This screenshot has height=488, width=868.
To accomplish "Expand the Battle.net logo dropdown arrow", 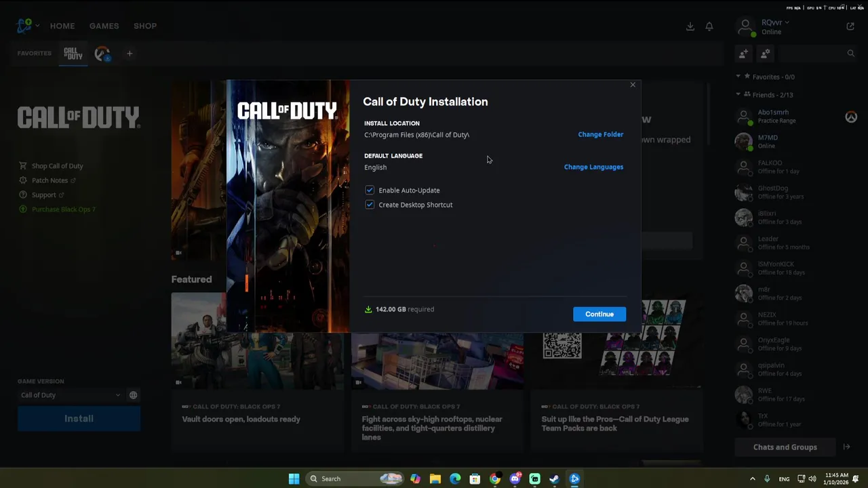I will click(37, 26).
